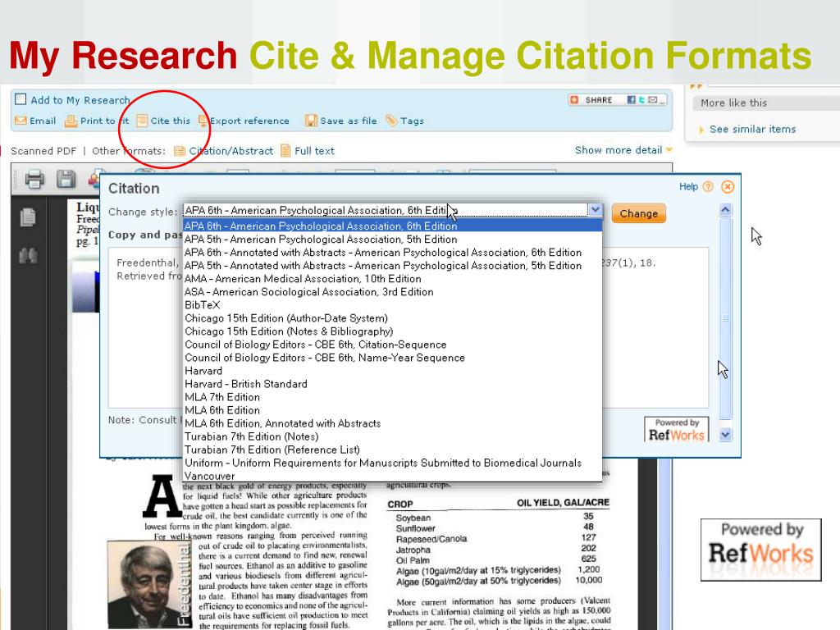Click the Citation dialog scroll up arrow
The image size is (840, 630).
click(725, 209)
